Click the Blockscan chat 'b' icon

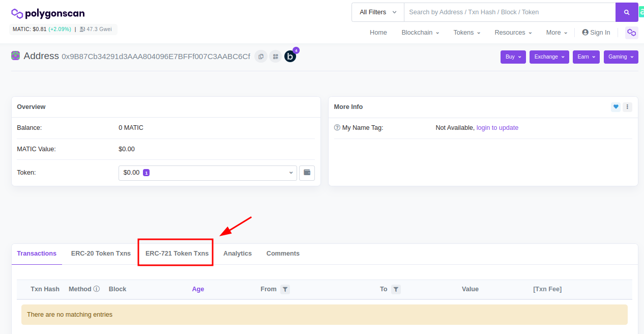point(290,57)
